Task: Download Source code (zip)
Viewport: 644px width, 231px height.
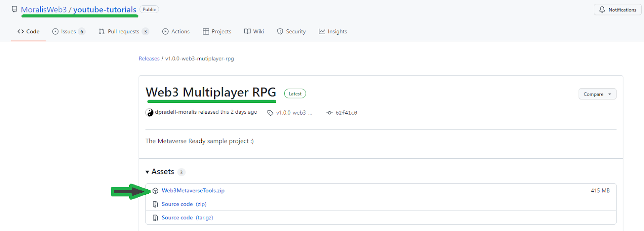Action: [x=184, y=204]
